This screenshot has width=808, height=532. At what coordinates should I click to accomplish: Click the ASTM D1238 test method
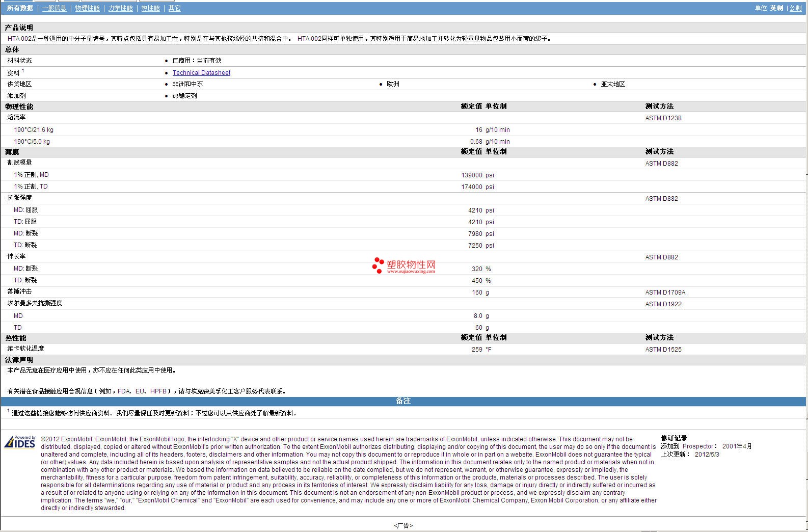click(x=663, y=118)
